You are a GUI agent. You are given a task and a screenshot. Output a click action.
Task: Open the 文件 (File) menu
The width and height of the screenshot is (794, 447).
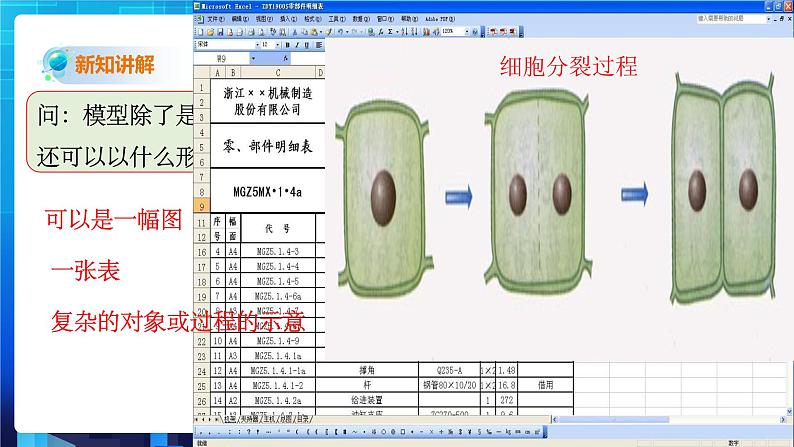216,19
